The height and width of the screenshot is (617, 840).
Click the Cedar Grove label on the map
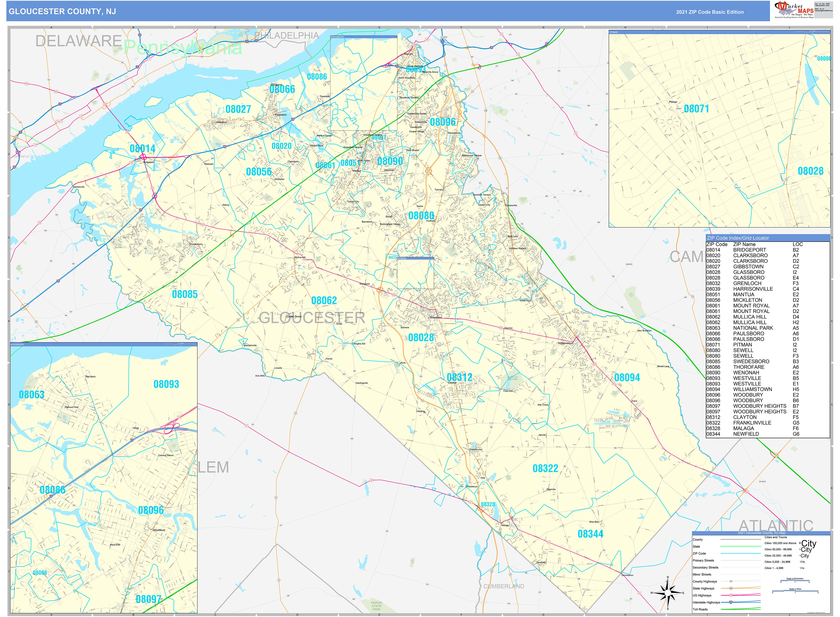[294, 316]
